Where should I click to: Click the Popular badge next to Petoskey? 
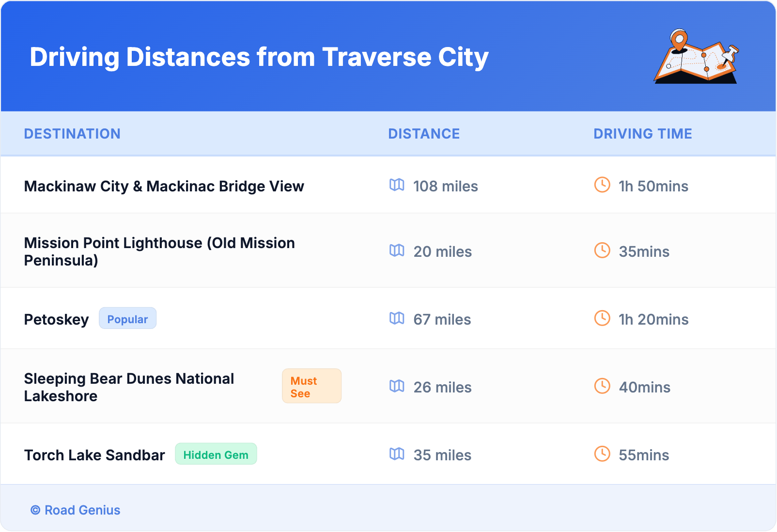coord(127,318)
